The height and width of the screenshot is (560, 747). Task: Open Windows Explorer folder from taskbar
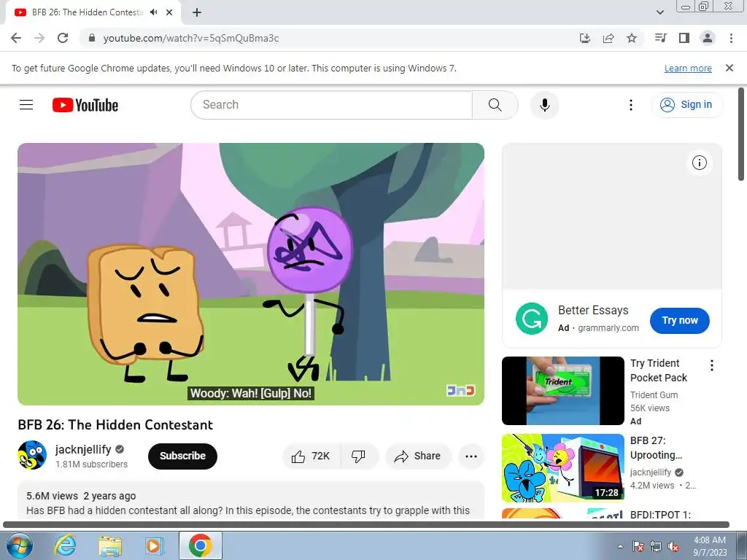(110, 545)
